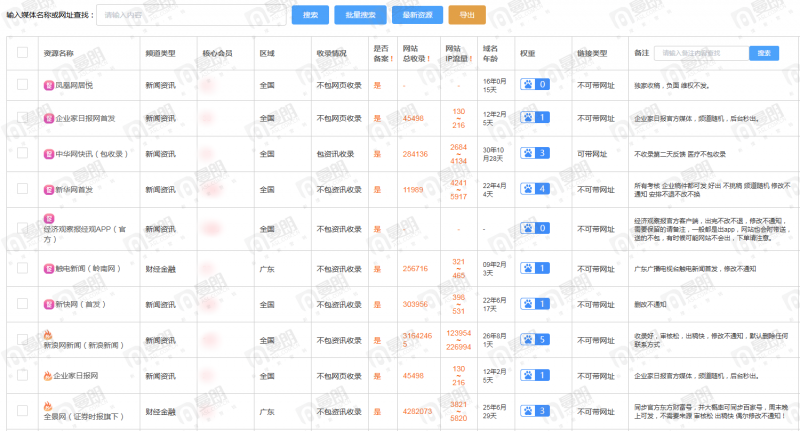This screenshot has width=800, height=431.
Task: Click total index value 11989
Action: pyautogui.click(x=413, y=189)
